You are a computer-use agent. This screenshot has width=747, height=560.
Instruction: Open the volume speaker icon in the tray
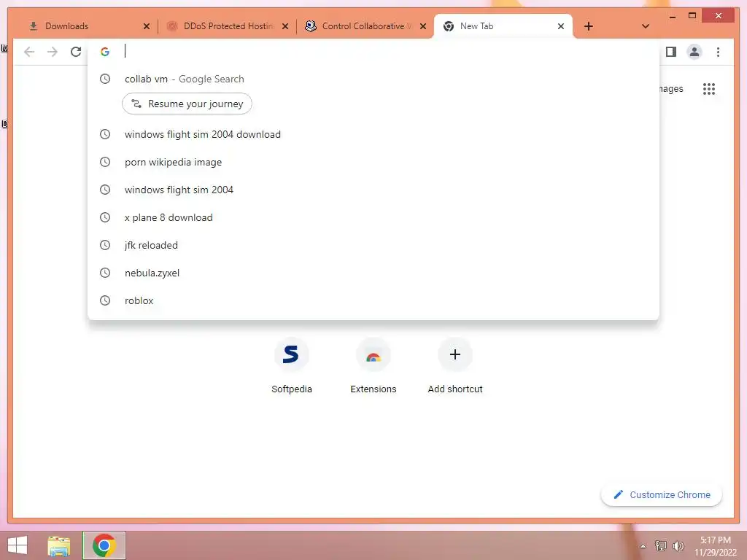pos(678,546)
